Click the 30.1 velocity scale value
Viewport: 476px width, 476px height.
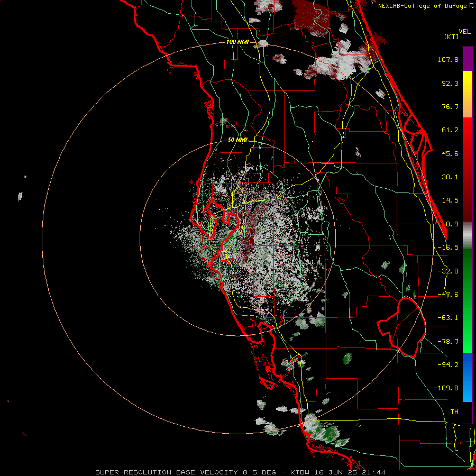450,177
